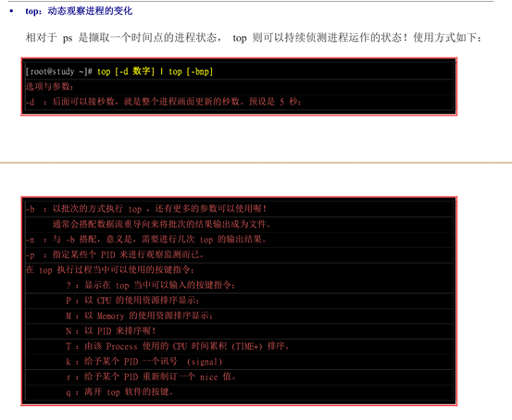Click the "k" key line about signal

pos(144,362)
